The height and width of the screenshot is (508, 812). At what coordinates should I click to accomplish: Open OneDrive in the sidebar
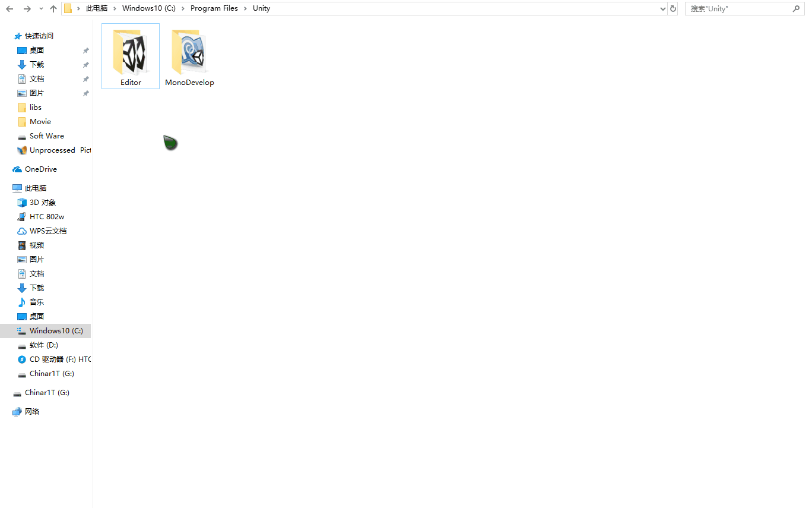pos(41,169)
